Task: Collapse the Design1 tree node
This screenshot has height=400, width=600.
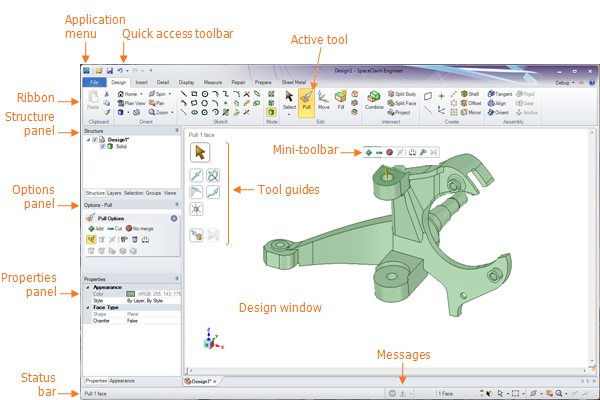Action: pos(89,140)
